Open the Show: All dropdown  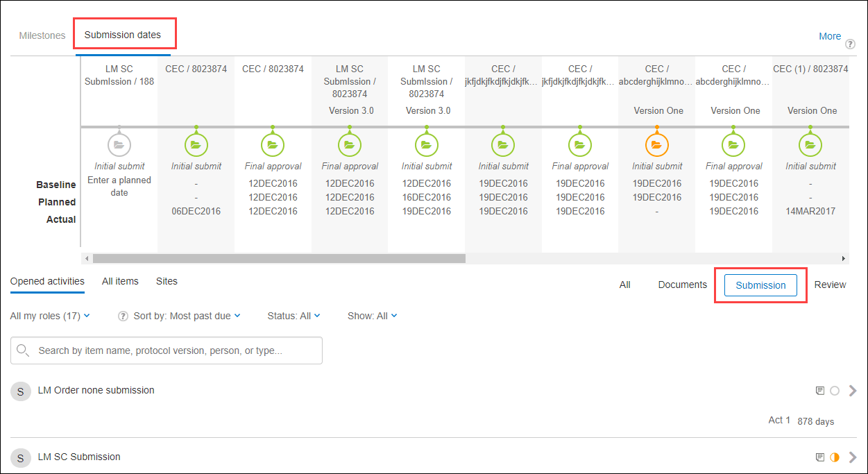[x=372, y=315]
